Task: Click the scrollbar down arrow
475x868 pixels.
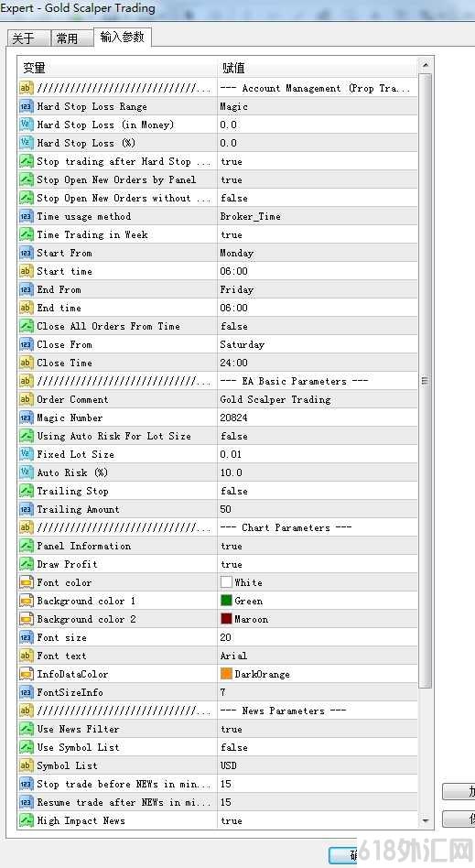Action: [x=426, y=820]
